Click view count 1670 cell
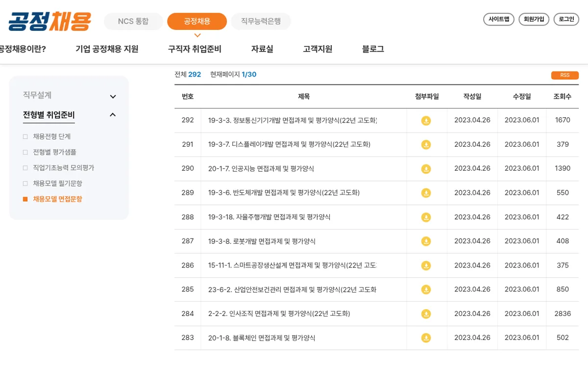Image resolution: width=588 pixels, height=368 pixels. pyautogui.click(x=563, y=120)
